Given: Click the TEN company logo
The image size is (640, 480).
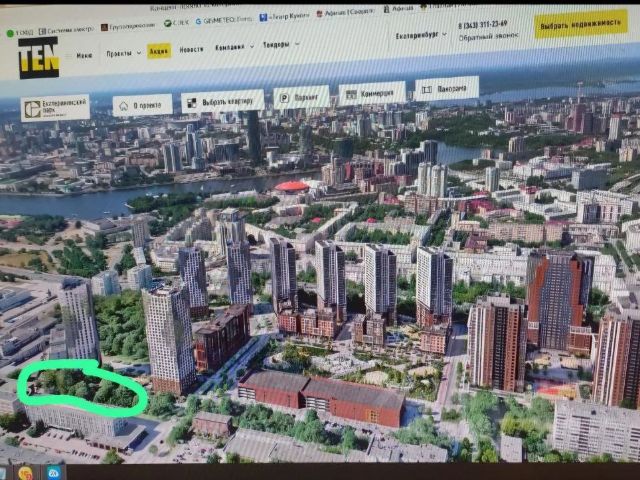Looking at the screenshot, I should [39, 58].
